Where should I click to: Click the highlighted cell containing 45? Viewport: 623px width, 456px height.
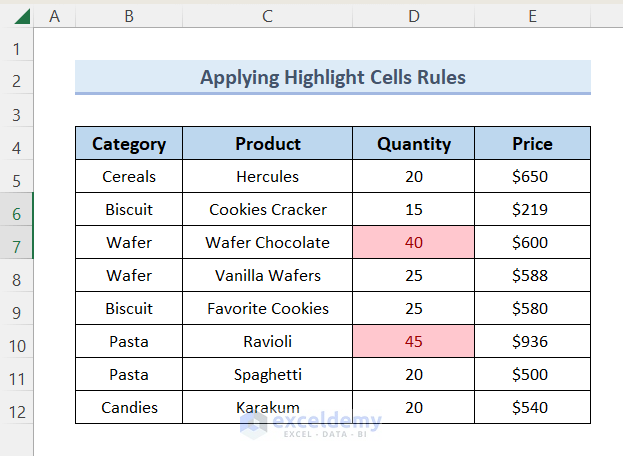point(414,342)
